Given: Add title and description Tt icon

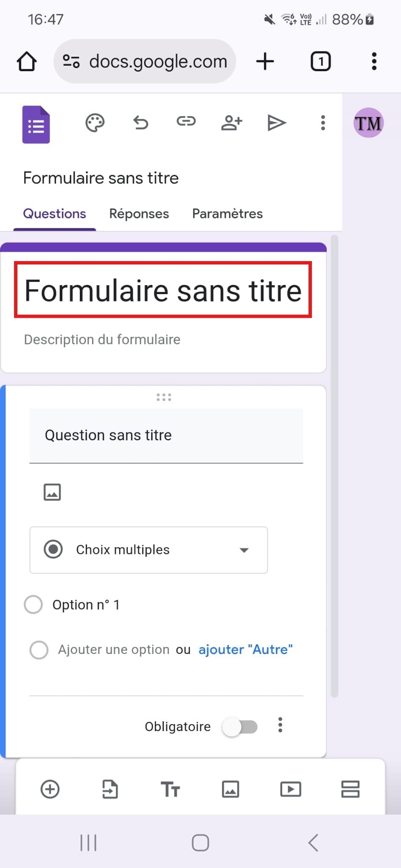Looking at the screenshot, I should pos(170,790).
